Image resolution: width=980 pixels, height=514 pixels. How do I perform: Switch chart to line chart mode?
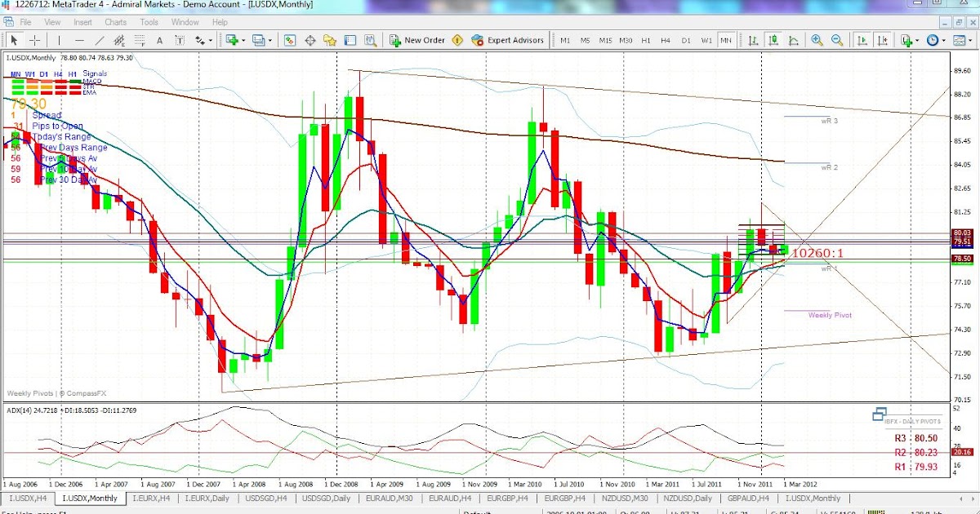793,40
